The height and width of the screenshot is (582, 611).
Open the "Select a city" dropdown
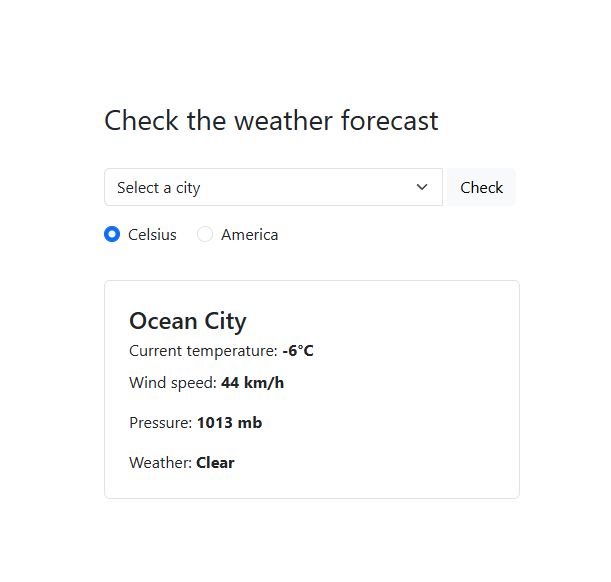pyautogui.click(x=272, y=187)
